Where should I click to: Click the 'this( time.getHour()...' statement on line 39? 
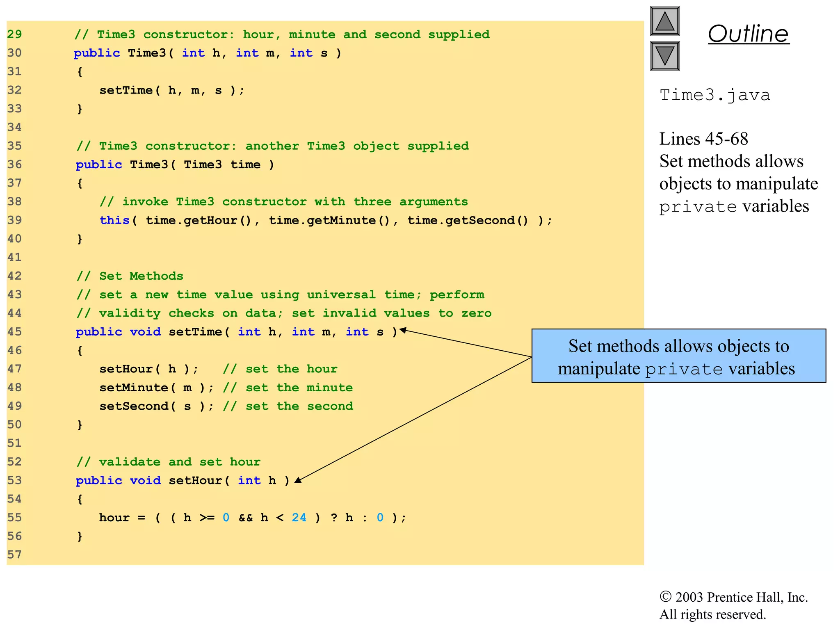pyautogui.click(x=326, y=220)
